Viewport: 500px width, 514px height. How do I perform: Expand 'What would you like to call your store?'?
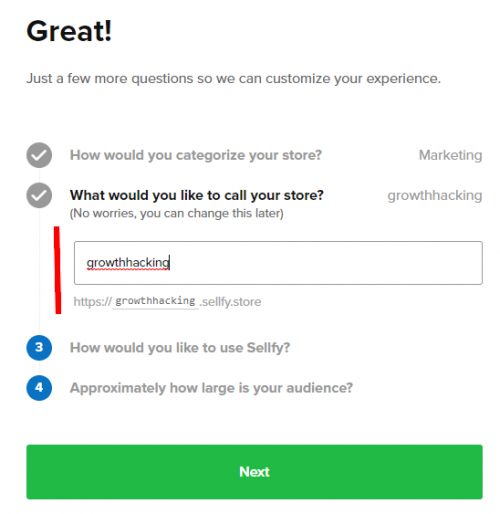click(x=197, y=195)
